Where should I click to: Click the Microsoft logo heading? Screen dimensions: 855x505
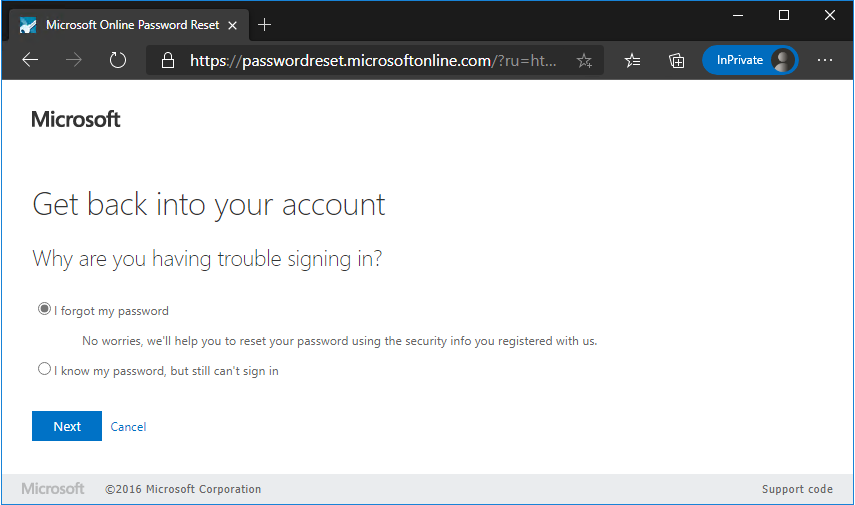pos(75,119)
